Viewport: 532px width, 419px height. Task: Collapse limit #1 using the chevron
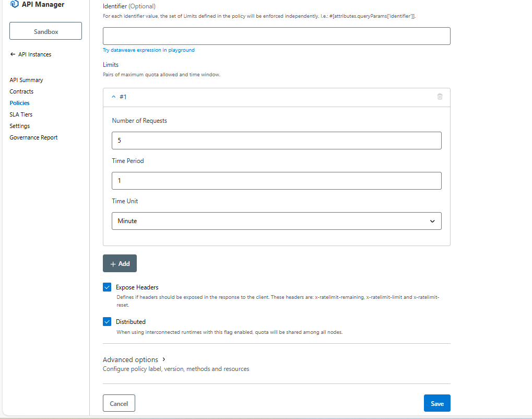point(114,97)
